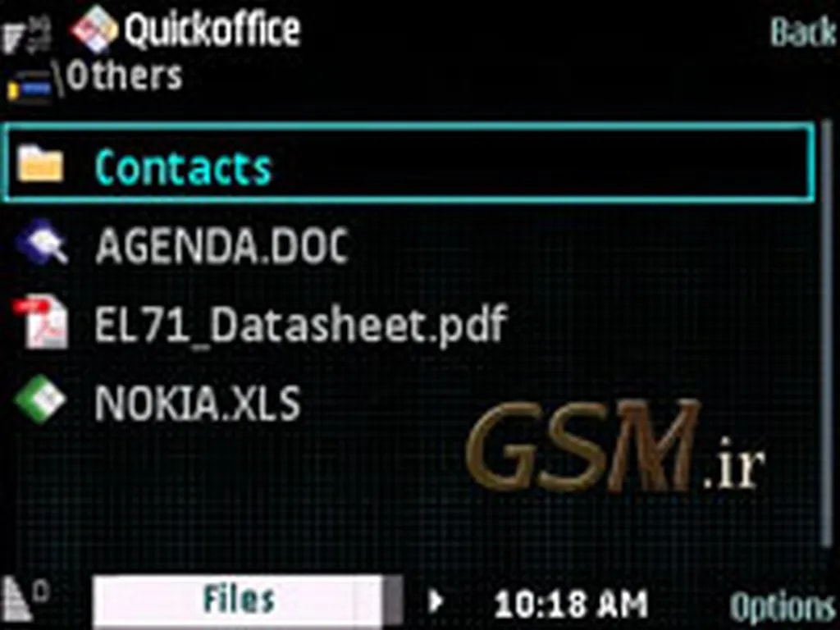Select the Contacts folder row
Screen dimensions: 840x630
click(x=409, y=163)
